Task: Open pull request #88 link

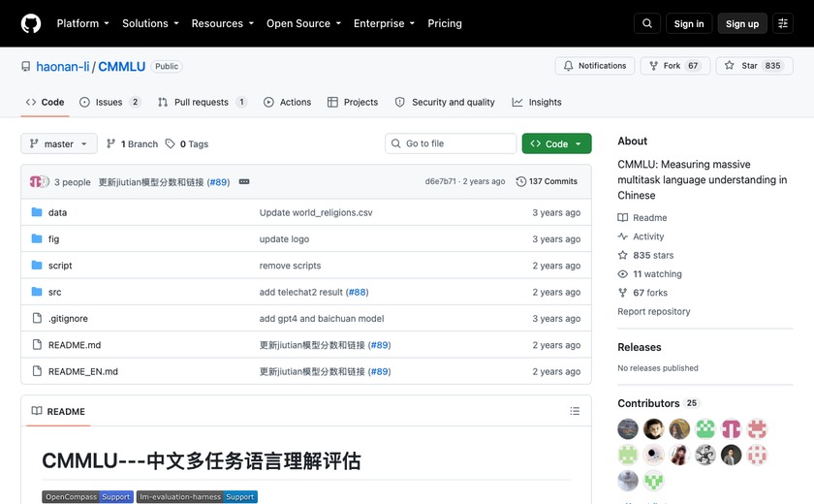Action: (x=358, y=292)
